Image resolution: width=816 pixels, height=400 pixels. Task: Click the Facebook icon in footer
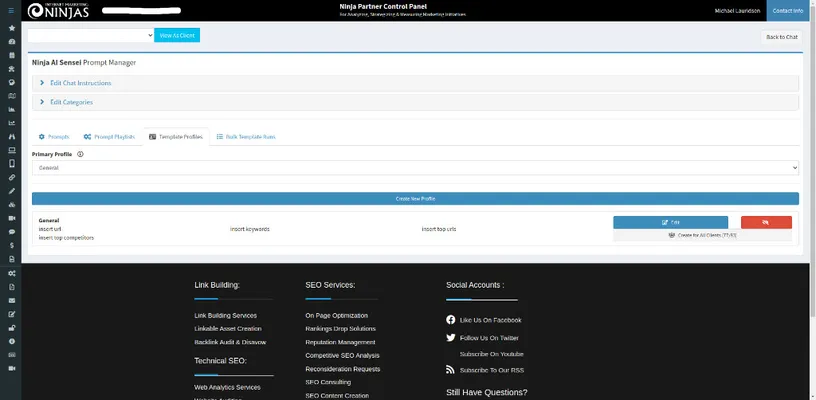click(x=451, y=320)
